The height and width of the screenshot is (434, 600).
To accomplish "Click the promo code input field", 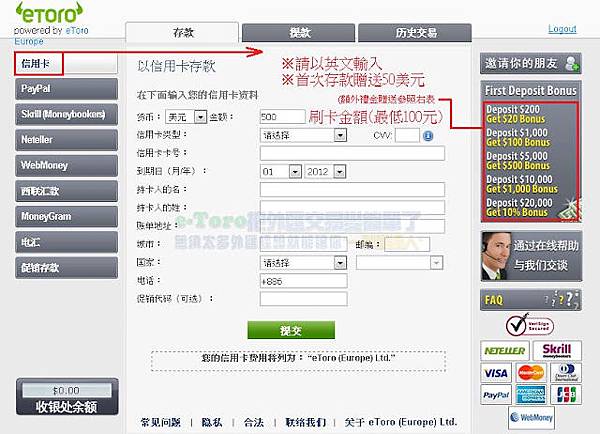I will tap(303, 299).
